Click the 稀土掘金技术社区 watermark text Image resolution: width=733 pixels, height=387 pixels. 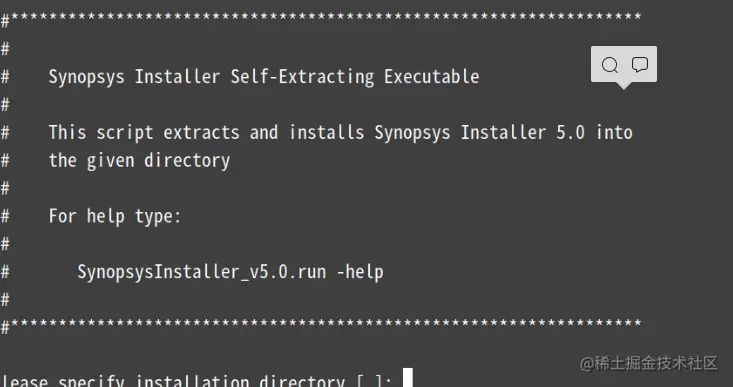click(649, 363)
